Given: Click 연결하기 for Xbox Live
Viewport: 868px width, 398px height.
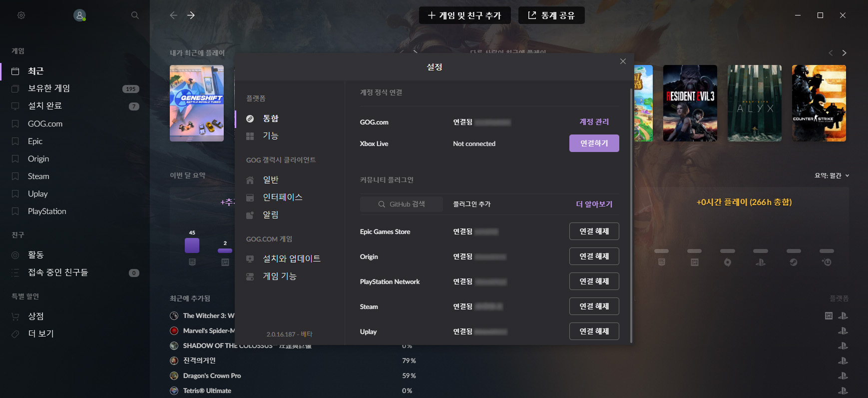Looking at the screenshot, I should click(594, 143).
